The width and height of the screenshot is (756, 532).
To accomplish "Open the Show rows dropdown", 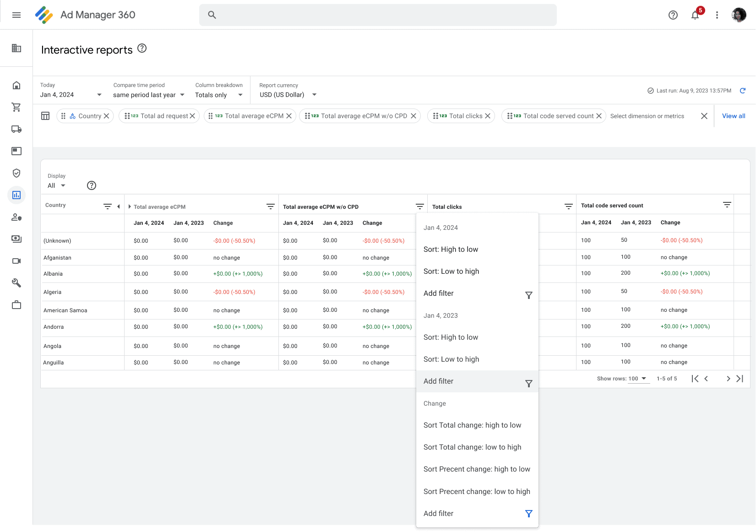I will pyautogui.click(x=638, y=379).
